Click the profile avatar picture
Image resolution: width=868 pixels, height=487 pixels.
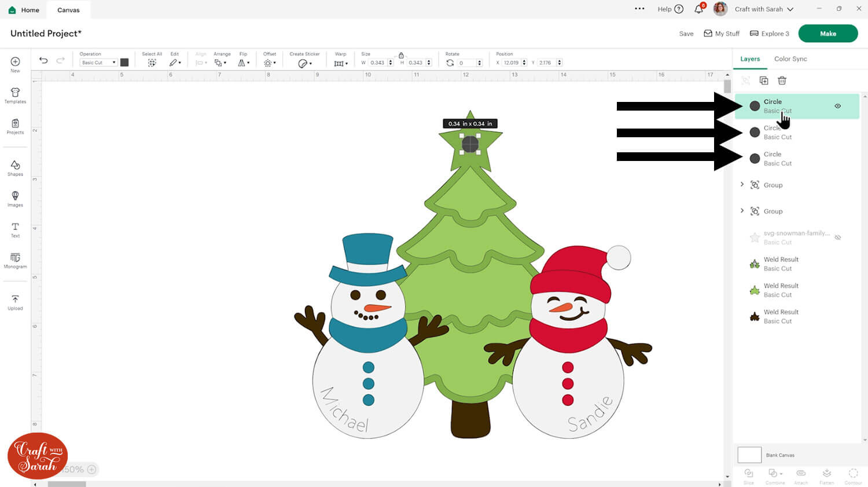coord(720,9)
